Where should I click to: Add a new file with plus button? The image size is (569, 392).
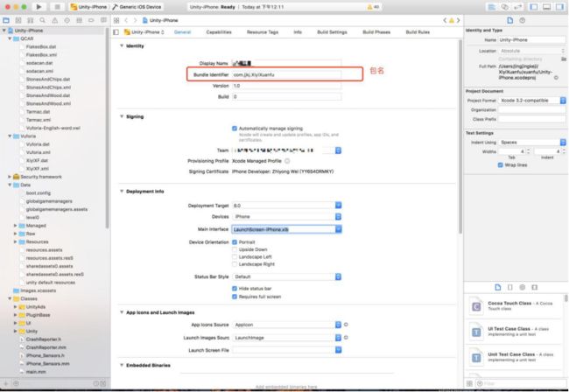6,383
